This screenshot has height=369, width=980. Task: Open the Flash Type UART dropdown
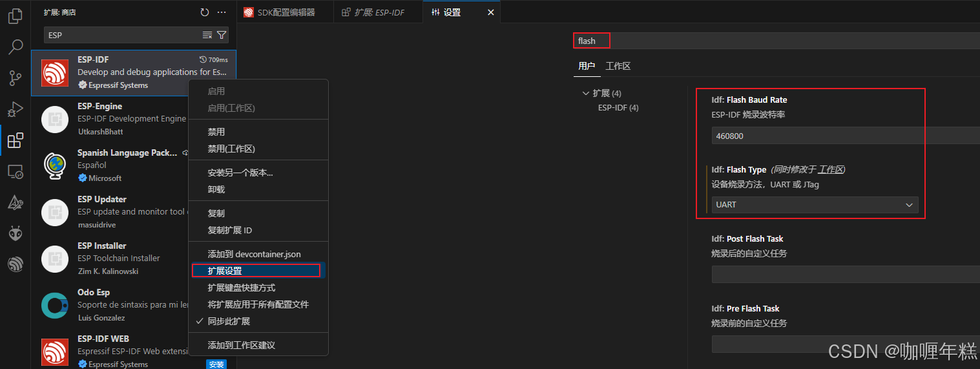point(815,205)
